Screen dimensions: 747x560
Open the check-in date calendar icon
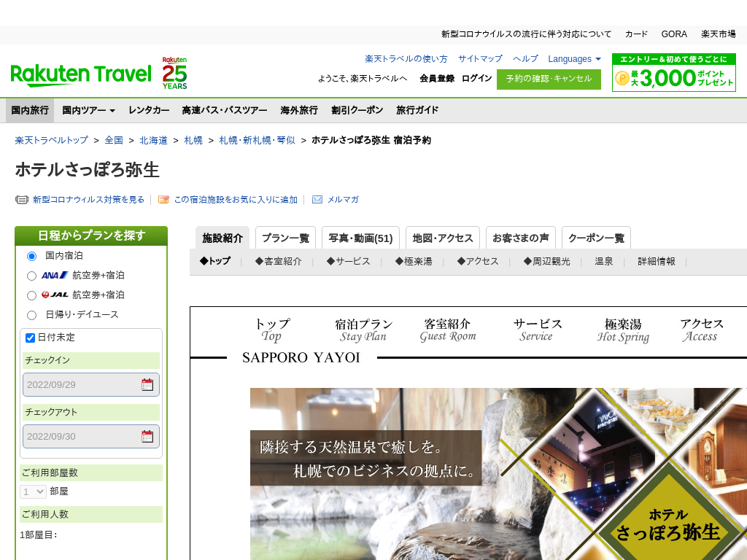click(x=147, y=385)
